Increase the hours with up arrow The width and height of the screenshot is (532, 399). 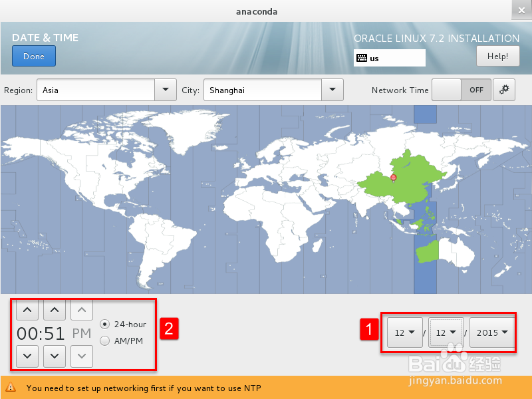click(x=27, y=309)
